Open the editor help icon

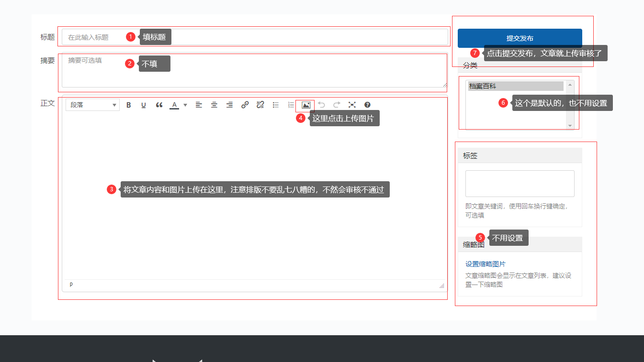point(367,105)
